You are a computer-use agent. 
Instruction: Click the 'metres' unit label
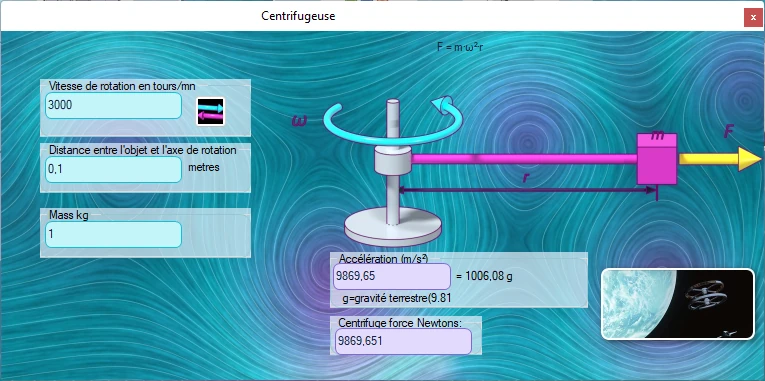(204, 167)
